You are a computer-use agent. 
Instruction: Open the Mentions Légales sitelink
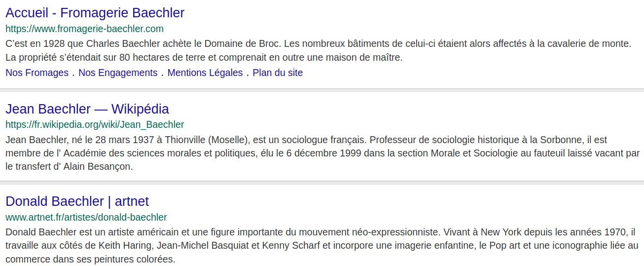(205, 73)
